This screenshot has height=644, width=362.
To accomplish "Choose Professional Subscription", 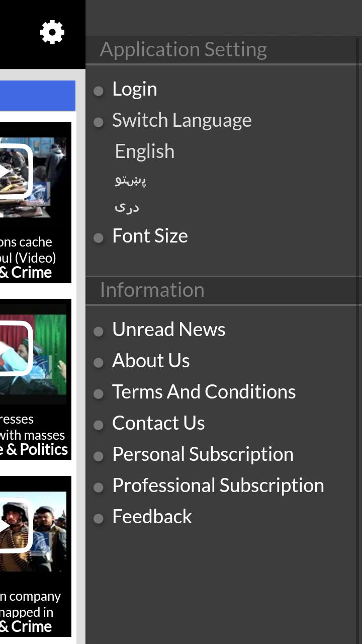I will pyautogui.click(x=218, y=486).
